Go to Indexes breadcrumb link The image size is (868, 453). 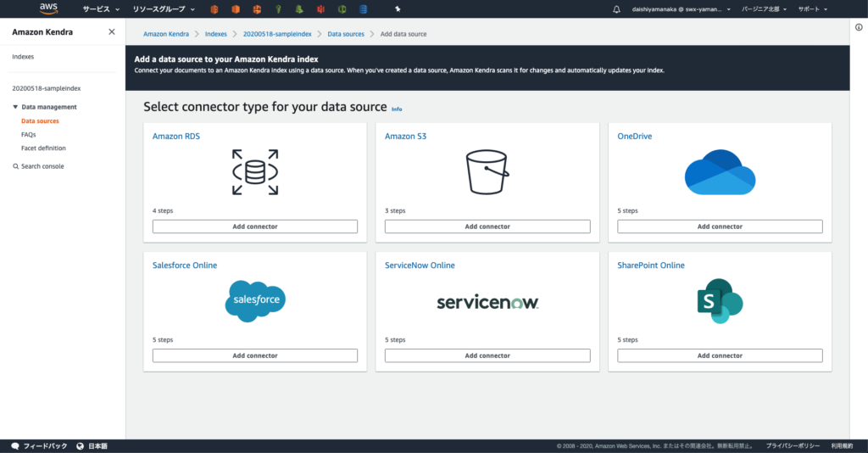click(215, 34)
